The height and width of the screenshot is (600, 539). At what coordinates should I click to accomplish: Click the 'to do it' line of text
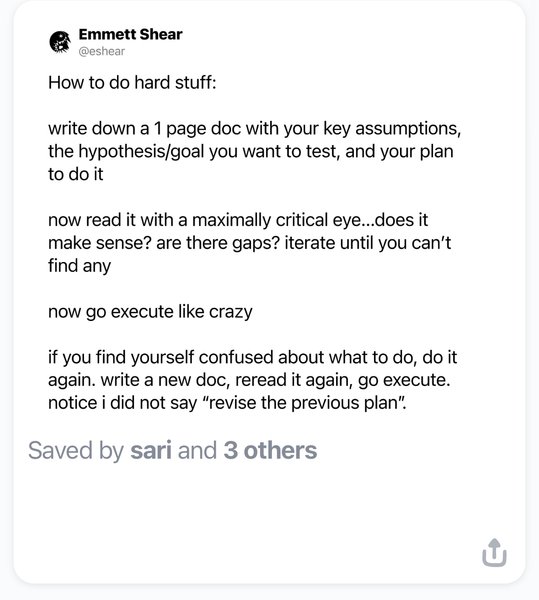pyautogui.click(x=76, y=174)
